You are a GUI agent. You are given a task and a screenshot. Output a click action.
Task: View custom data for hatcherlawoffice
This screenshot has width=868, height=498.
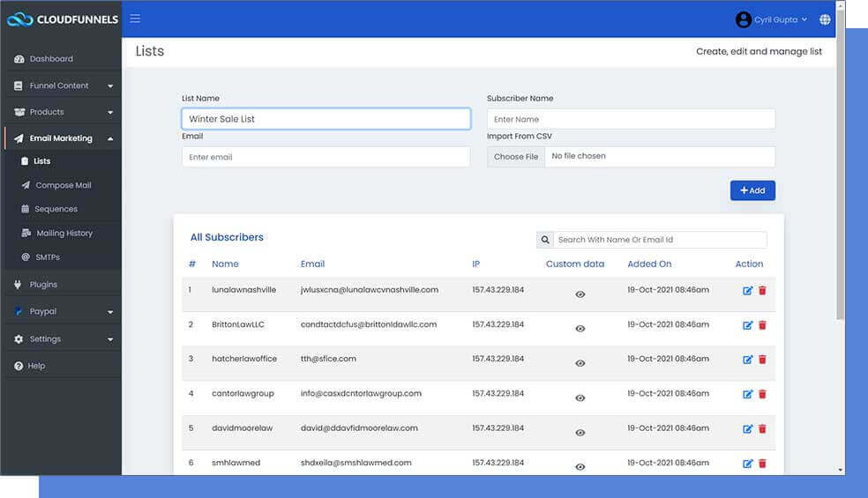coord(580,363)
